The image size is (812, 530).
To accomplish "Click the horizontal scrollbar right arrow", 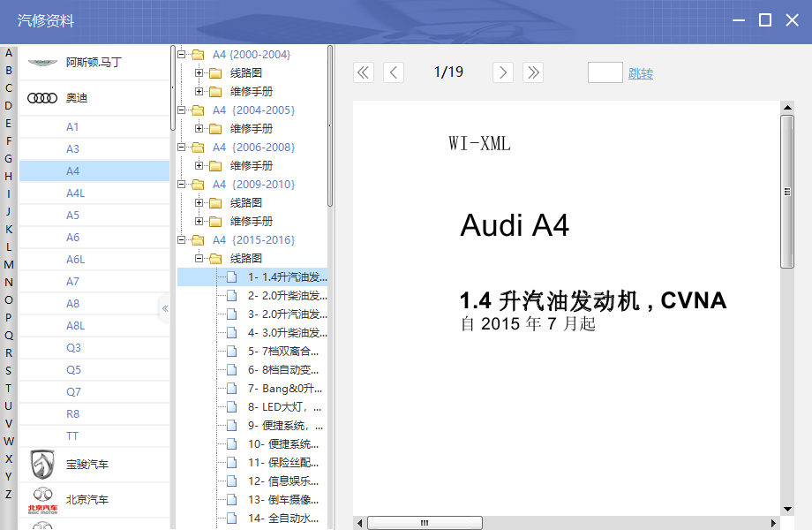I will click(774, 523).
